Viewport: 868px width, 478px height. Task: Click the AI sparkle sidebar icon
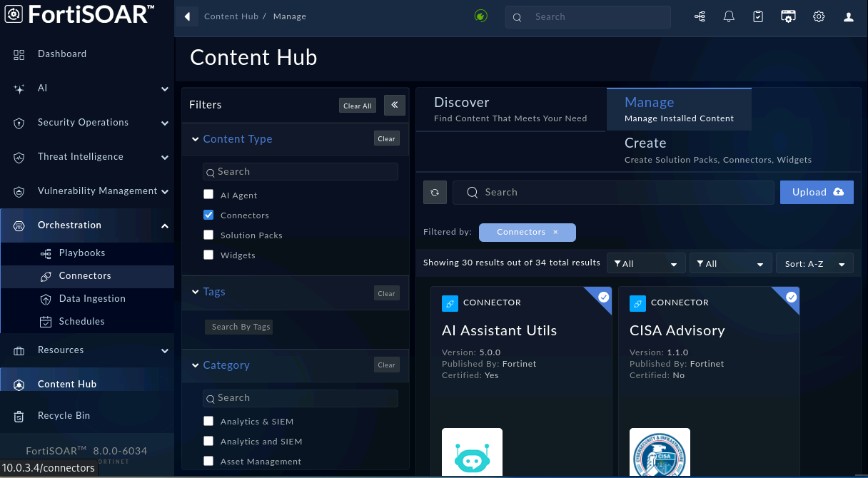(19, 88)
